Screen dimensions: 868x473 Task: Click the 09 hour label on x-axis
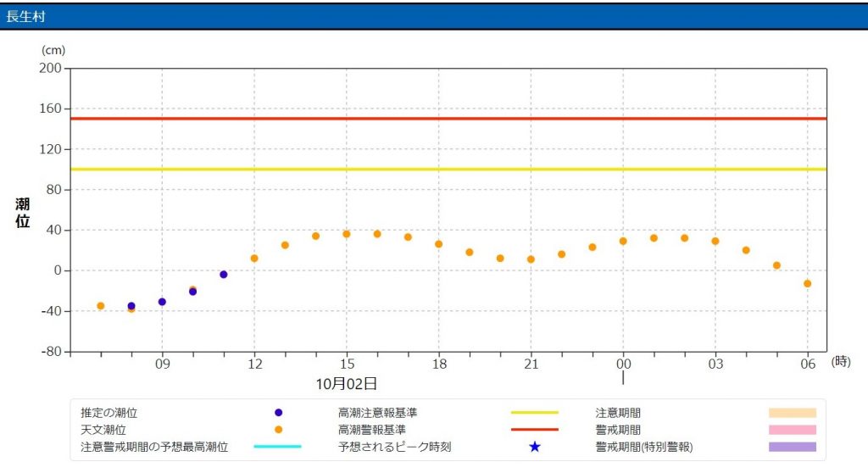click(162, 364)
